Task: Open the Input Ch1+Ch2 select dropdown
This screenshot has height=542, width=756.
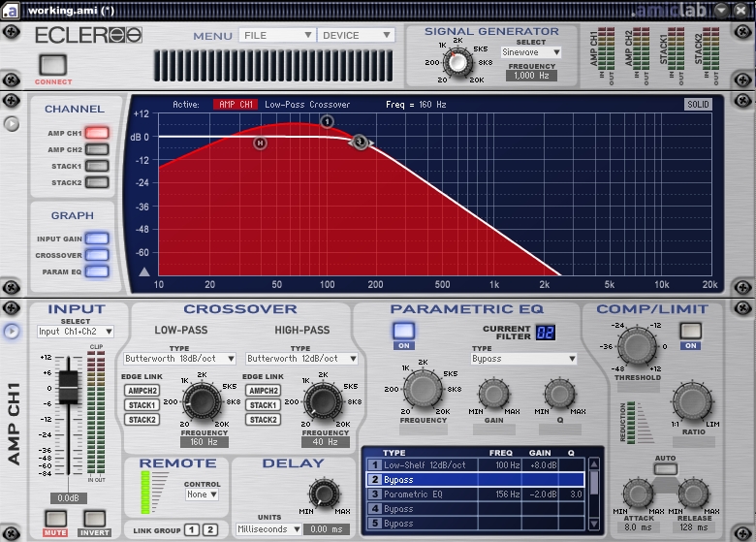Action: tap(76, 332)
